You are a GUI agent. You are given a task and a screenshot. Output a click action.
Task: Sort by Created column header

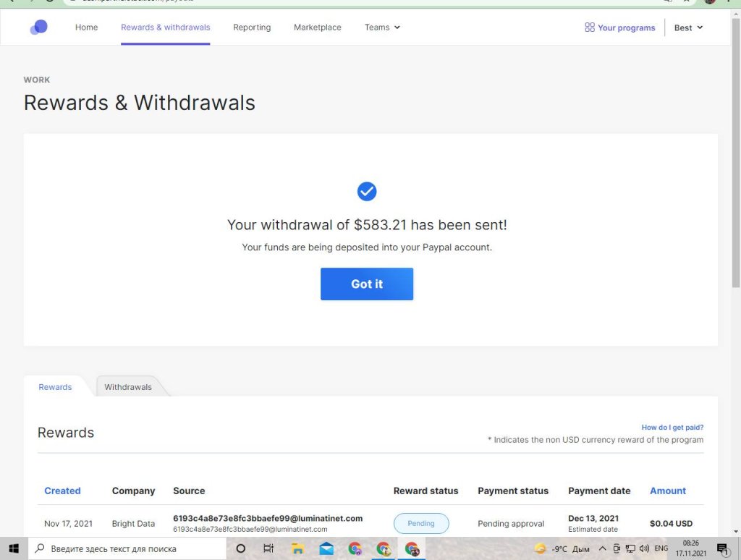pyautogui.click(x=62, y=491)
